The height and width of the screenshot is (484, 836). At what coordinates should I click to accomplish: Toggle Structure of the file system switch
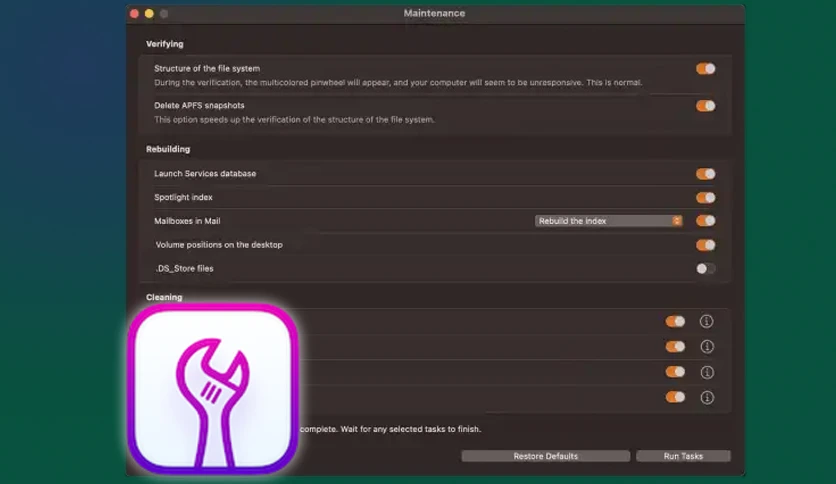[705, 69]
